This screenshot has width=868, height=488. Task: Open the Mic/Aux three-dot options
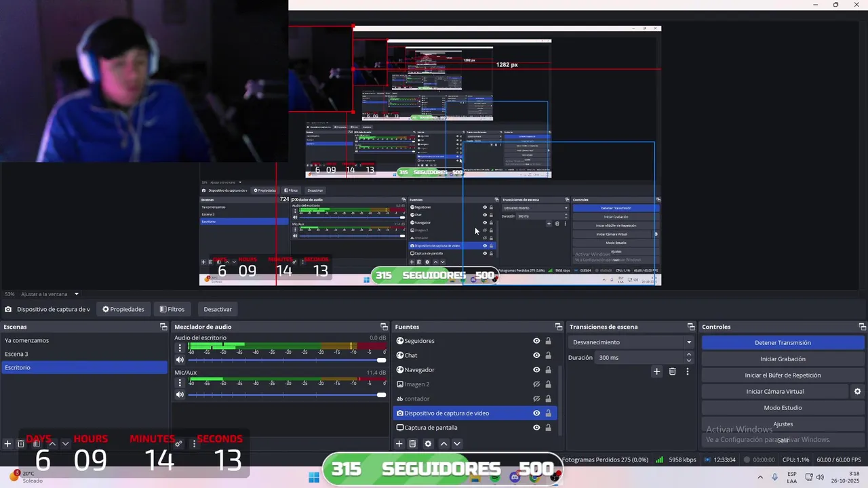(x=180, y=382)
